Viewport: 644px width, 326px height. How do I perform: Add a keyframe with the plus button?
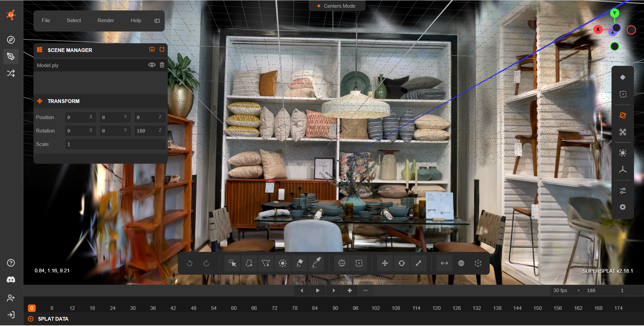tap(350, 290)
